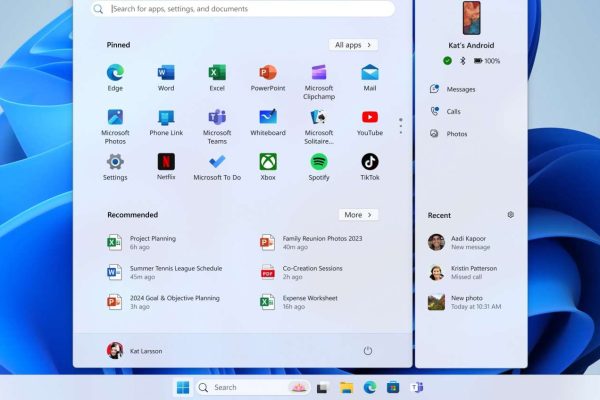The width and height of the screenshot is (600, 400).
Task: Click the taskbar Search box
Action: [x=253, y=387]
